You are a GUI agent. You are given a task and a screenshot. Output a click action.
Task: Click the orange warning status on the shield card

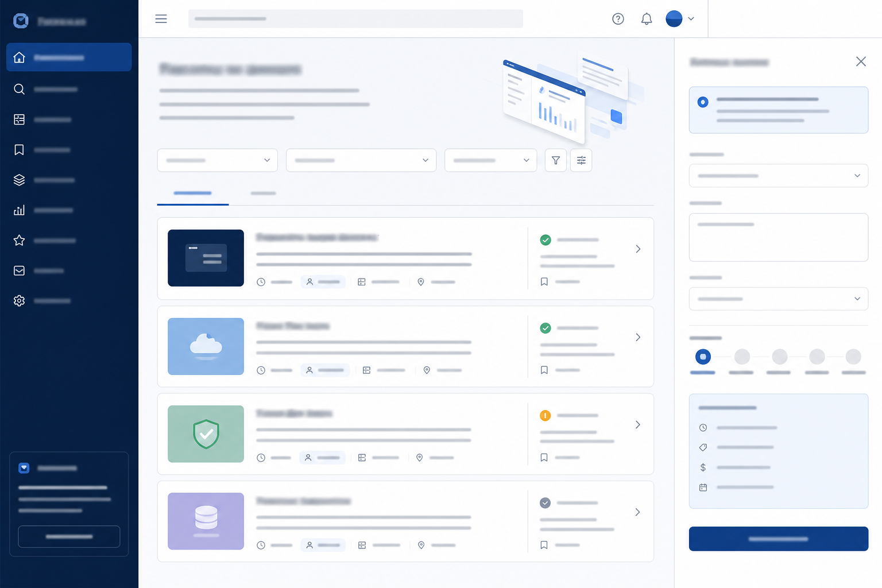tap(546, 415)
